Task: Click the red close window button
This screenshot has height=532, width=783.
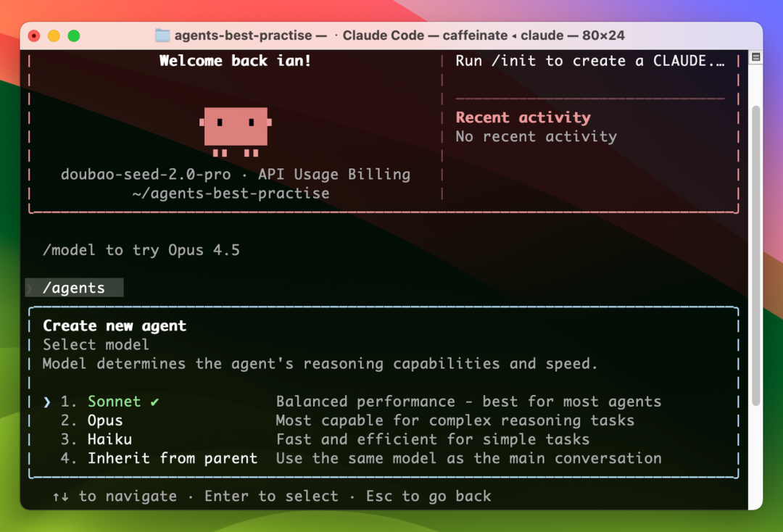Action: 34,36
